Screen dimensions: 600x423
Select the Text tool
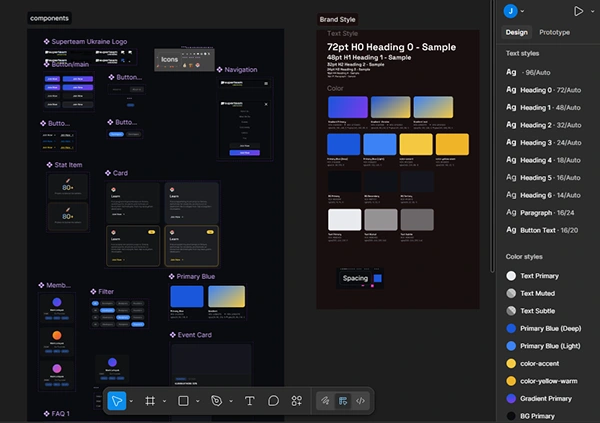[x=250, y=401]
